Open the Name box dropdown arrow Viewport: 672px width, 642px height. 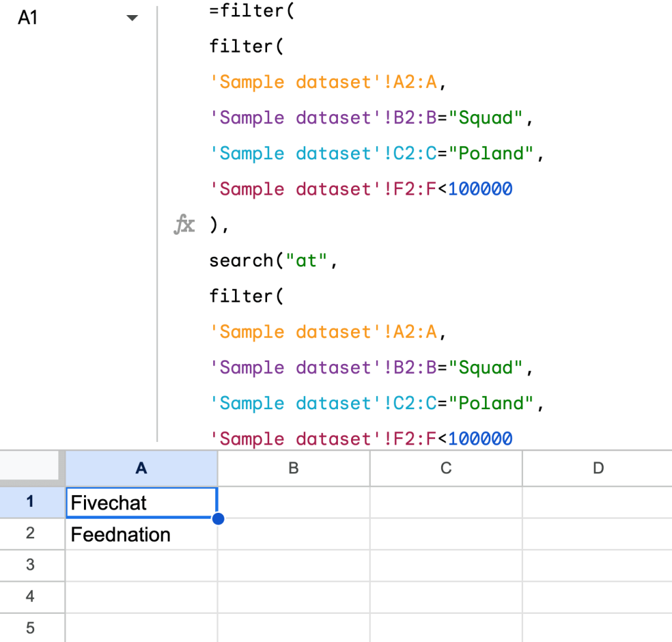(132, 18)
